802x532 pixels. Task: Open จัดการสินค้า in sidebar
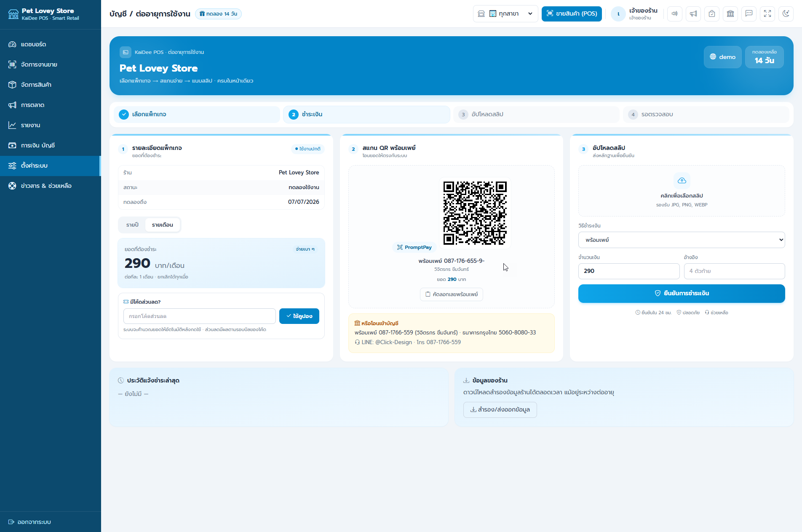50,85
